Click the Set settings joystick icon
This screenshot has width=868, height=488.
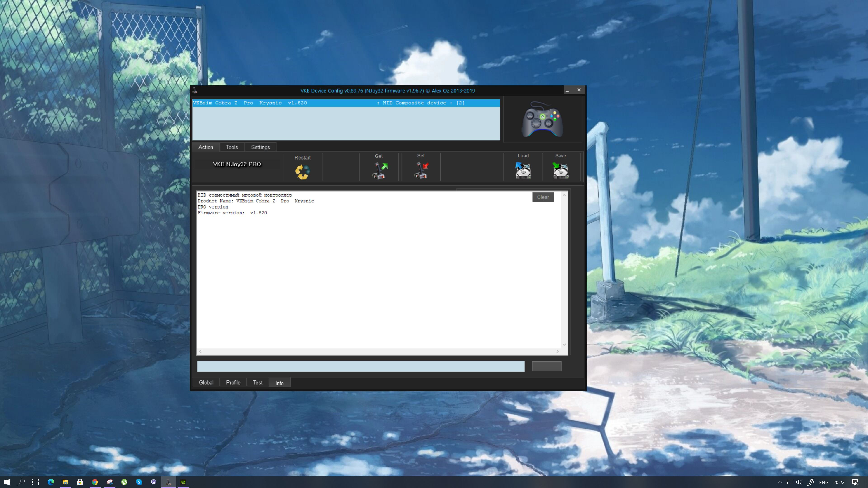(421, 170)
